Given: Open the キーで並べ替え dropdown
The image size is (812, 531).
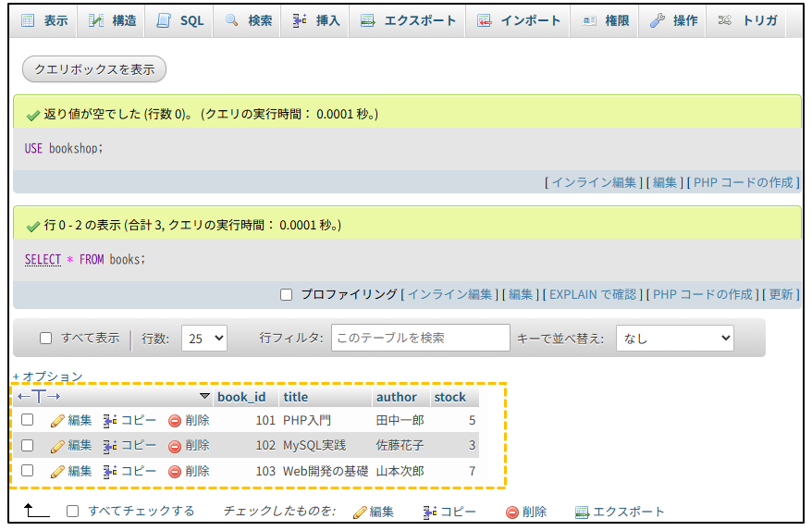Looking at the screenshot, I should (674, 339).
